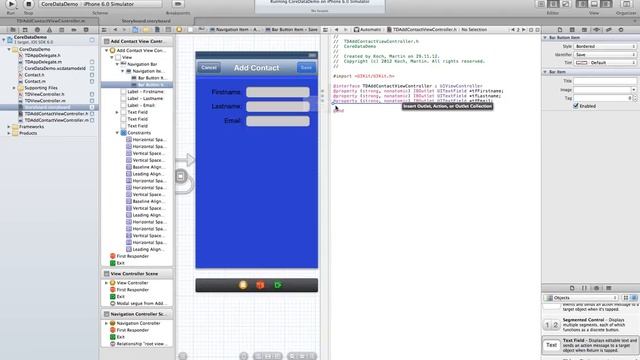Expand the first Text Field outline node
The image size is (640, 360).
point(118,112)
